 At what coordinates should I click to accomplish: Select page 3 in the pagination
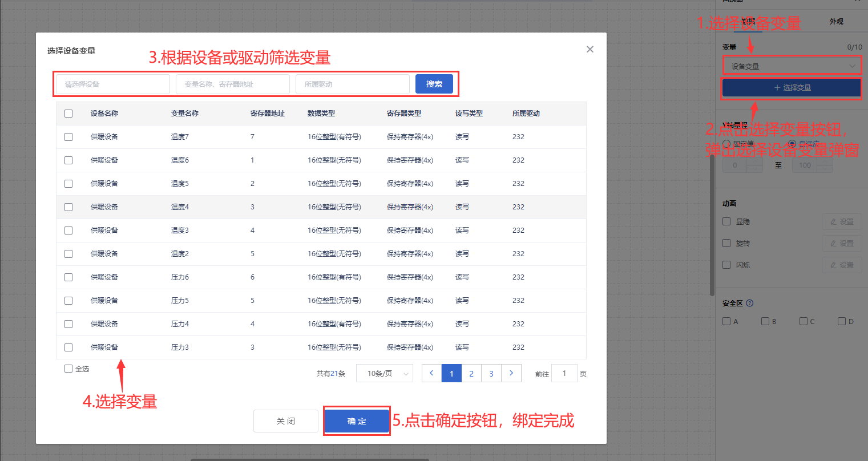[x=491, y=373]
